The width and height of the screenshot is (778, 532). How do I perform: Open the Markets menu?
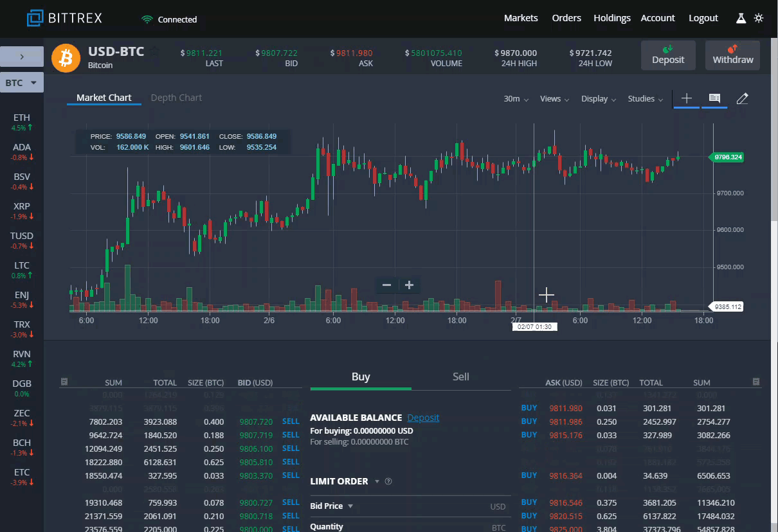tap(521, 18)
